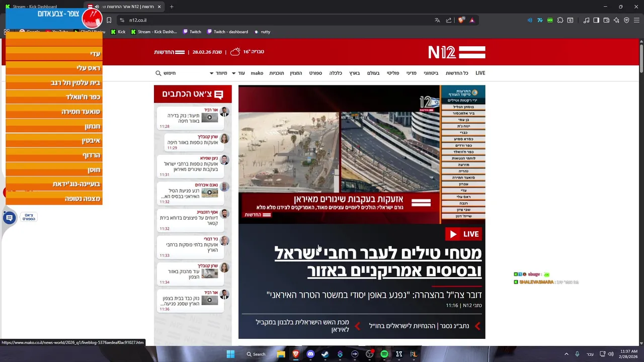Play the 11:28 video clip by אור רביד
The height and width of the screenshot is (362, 644).
click(x=210, y=118)
